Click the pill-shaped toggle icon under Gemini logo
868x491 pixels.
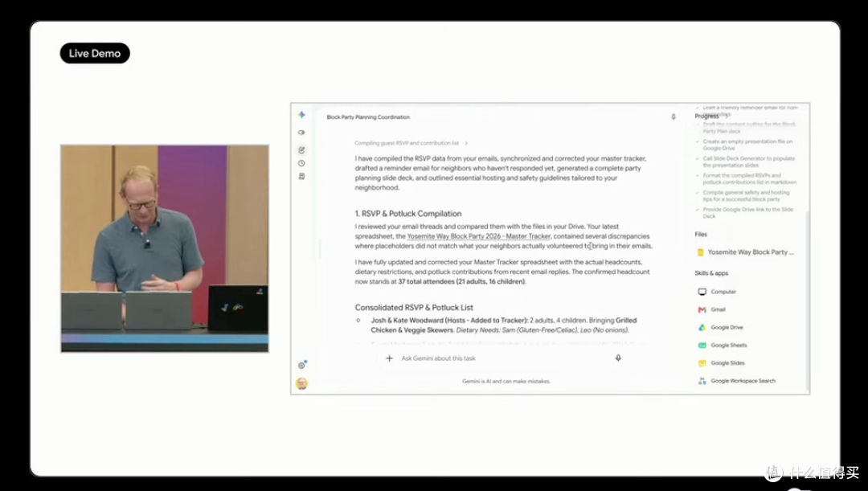coord(301,133)
